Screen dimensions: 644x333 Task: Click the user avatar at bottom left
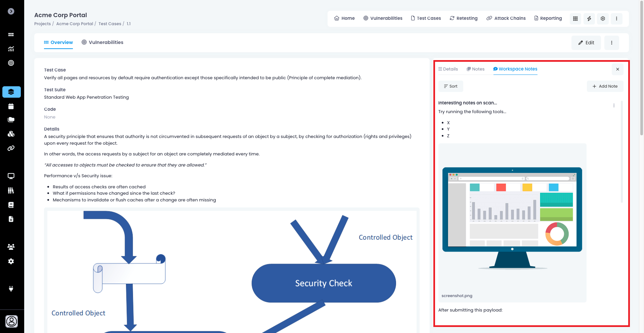pos(12,321)
